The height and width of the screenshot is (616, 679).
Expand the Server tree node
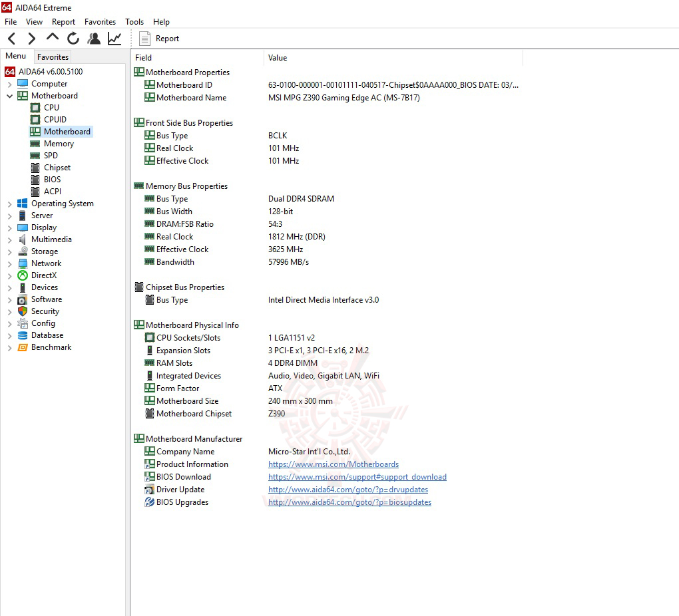click(9, 216)
